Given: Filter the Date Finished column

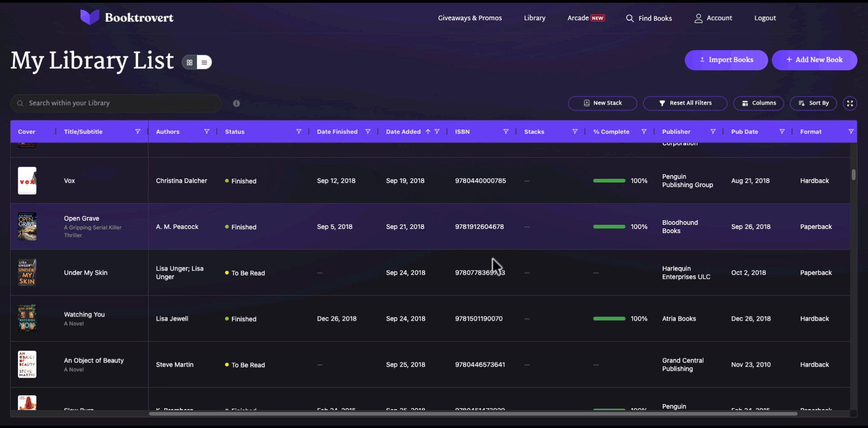Looking at the screenshot, I should coord(368,132).
